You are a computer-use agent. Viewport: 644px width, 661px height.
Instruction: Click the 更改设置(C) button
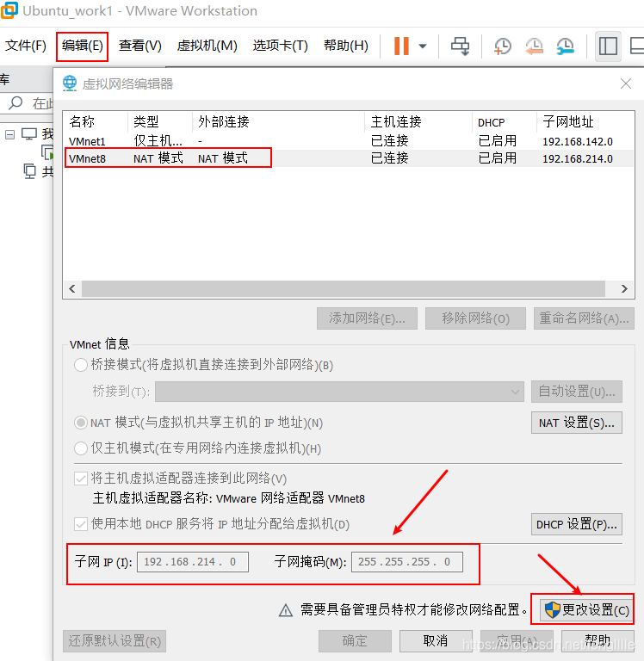(586, 609)
